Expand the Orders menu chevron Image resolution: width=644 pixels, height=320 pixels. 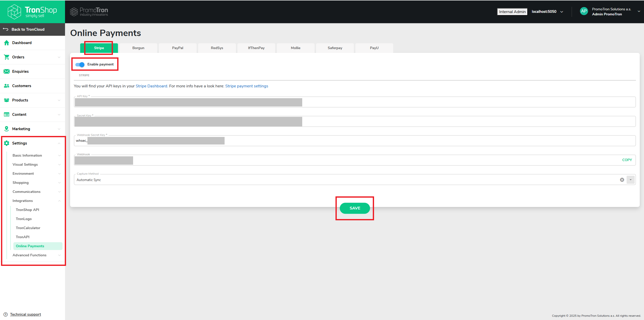[x=59, y=57]
